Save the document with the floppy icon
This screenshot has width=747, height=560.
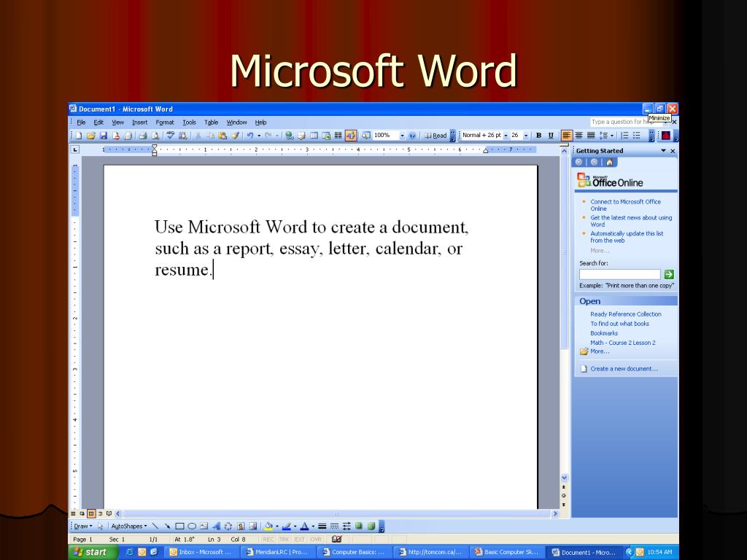104,136
